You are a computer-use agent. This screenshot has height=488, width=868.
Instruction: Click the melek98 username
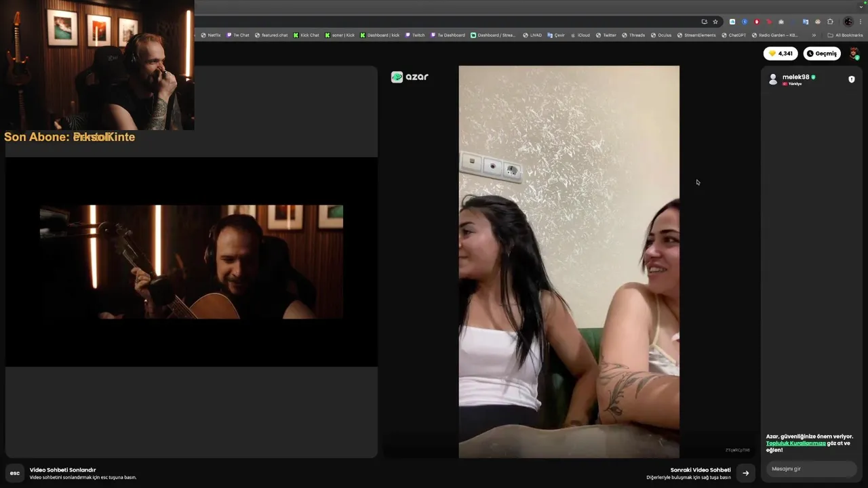point(795,77)
